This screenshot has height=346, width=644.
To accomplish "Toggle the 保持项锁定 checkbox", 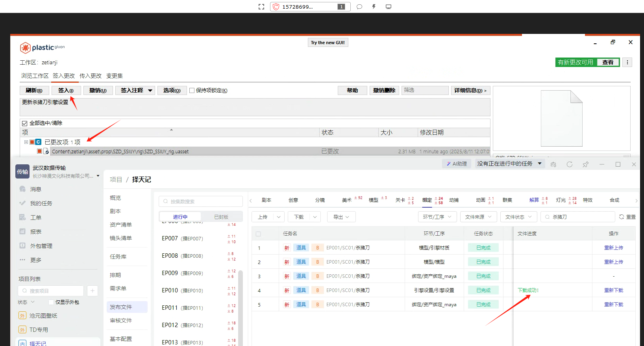I will [192, 91].
